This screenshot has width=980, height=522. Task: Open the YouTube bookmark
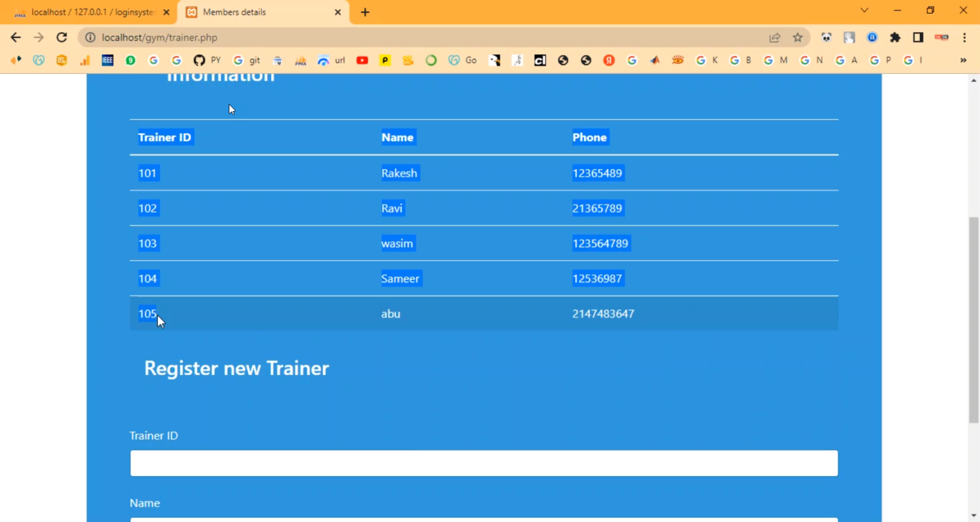tap(362, 60)
